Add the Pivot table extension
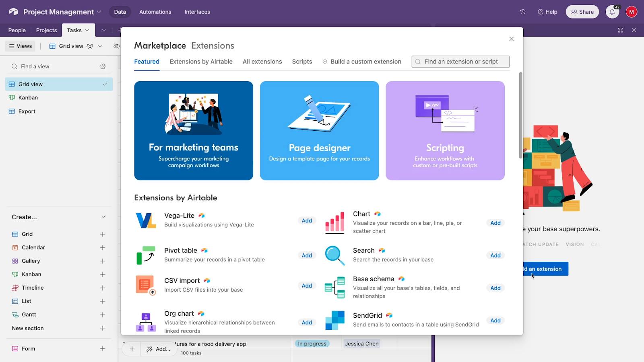 [307, 255]
